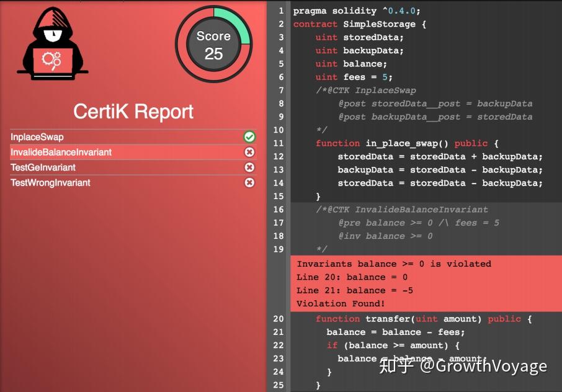Click the 'balance = balance - fees;' line
Image resolution: width=562 pixels, height=392 pixels.
pos(396,332)
